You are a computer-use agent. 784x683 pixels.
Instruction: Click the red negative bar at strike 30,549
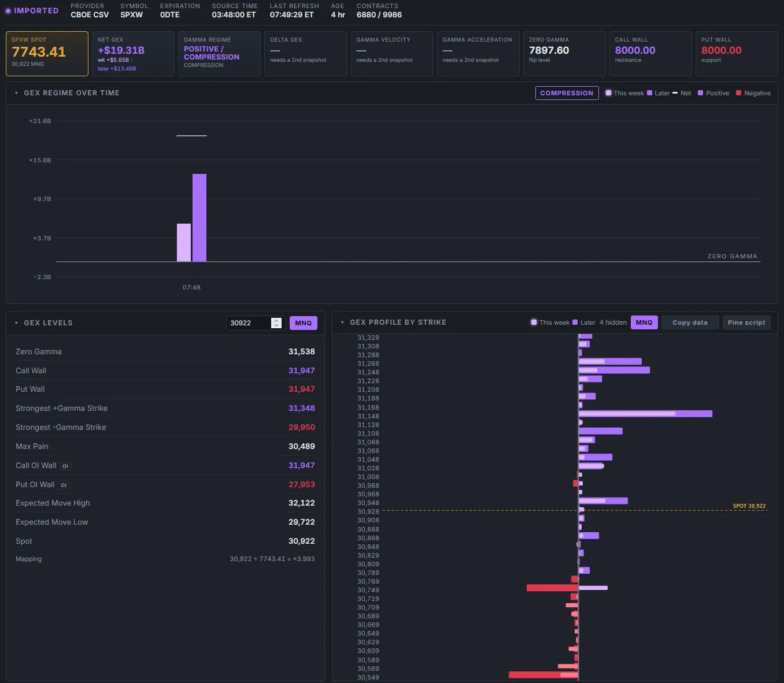click(x=543, y=675)
